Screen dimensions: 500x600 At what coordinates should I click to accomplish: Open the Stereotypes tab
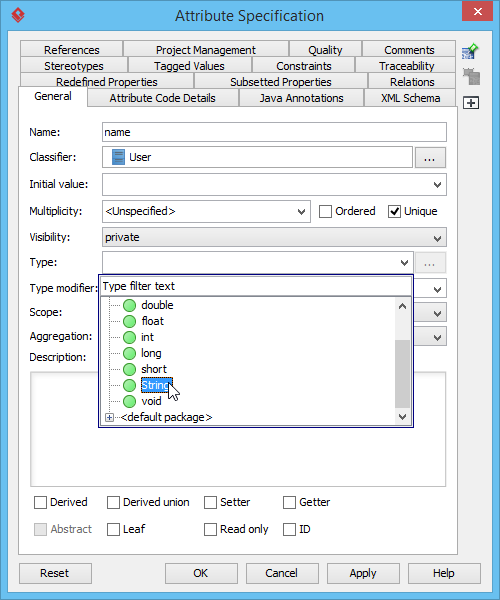73,66
